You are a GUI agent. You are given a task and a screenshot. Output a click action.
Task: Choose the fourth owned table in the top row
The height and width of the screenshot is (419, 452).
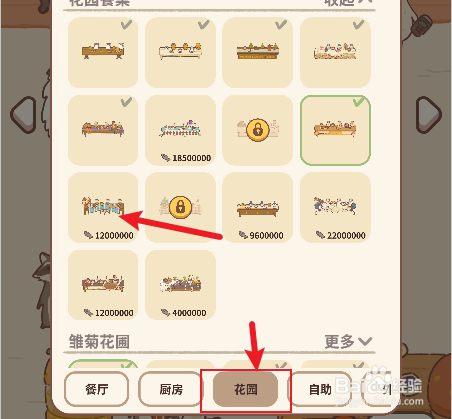tap(335, 53)
